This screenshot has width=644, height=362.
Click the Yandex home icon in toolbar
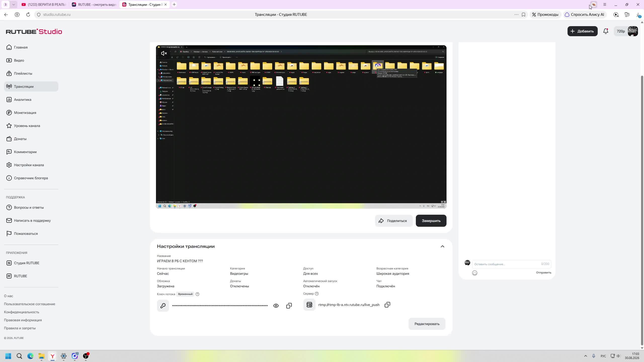[17, 15]
